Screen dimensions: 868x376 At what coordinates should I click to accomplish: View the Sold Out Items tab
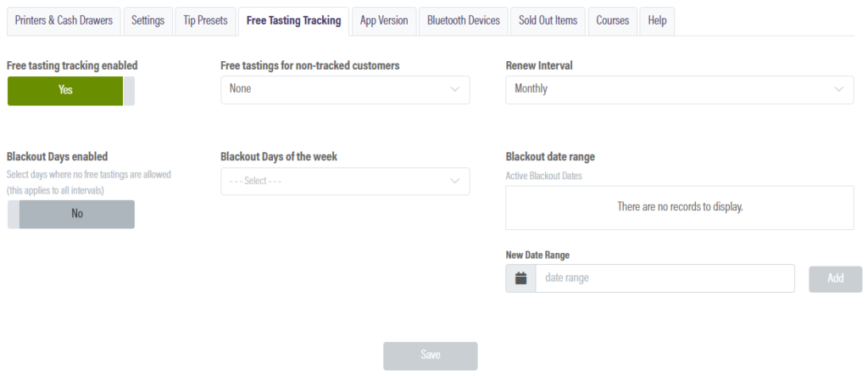(x=548, y=21)
